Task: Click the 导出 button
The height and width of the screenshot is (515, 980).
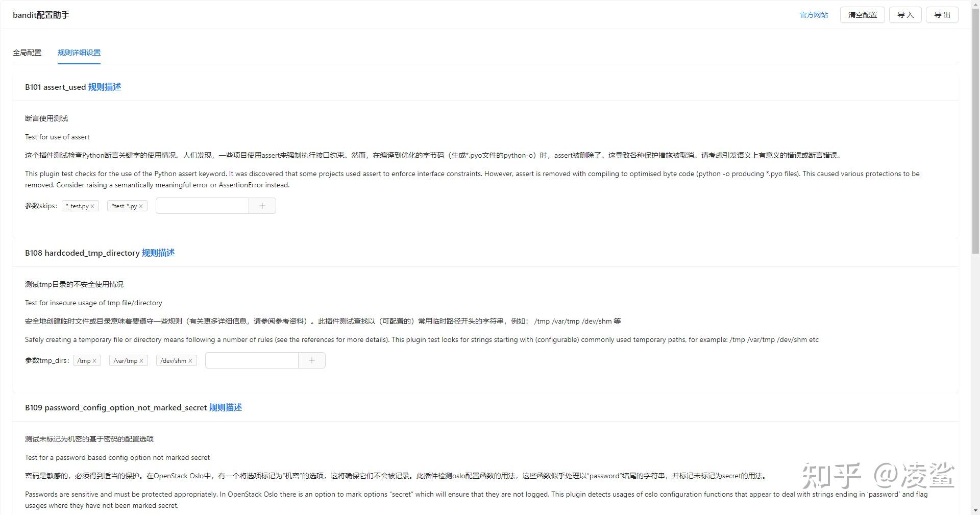Action: click(942, 15)
